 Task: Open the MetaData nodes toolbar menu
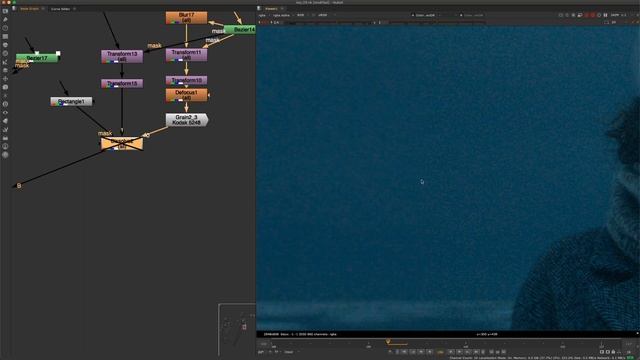click(x=5, y=121)
